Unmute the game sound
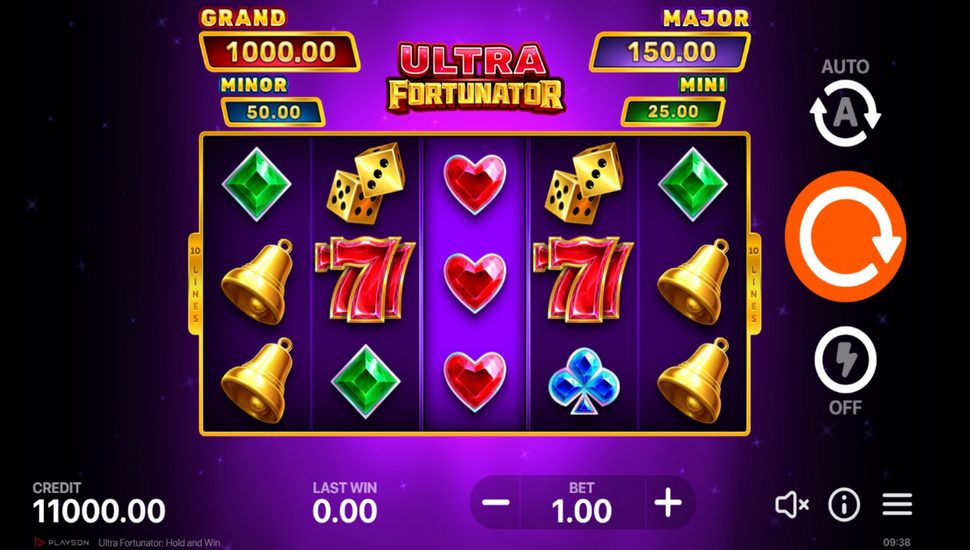 point(792,505)
